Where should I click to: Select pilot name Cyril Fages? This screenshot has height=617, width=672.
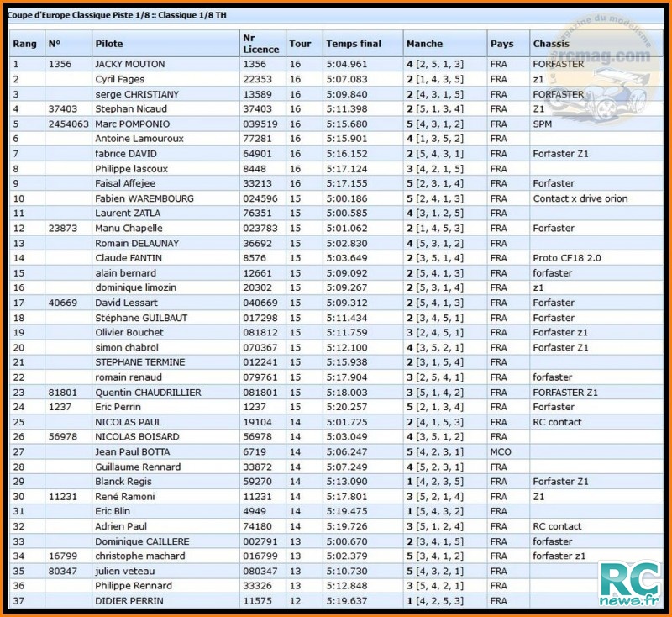119,79
